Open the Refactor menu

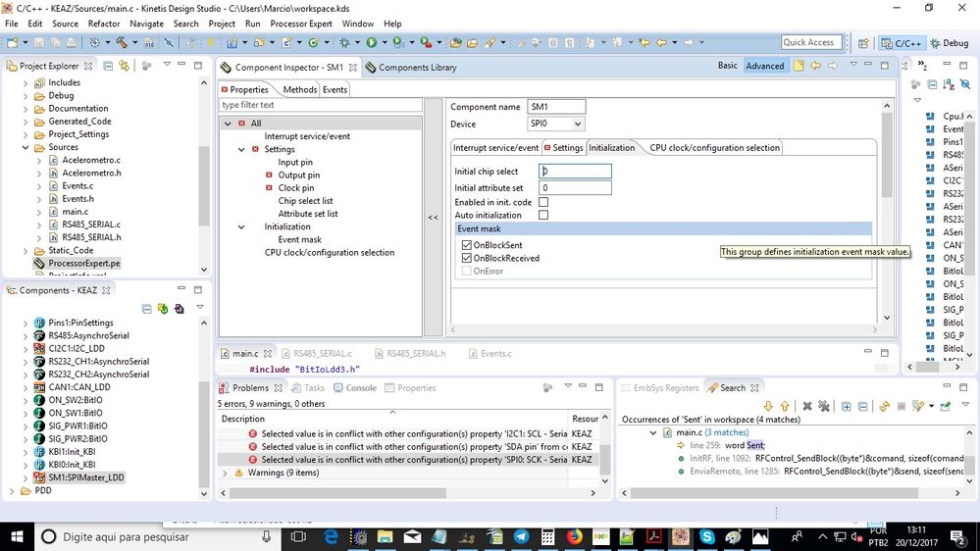[x=104, y=24]
